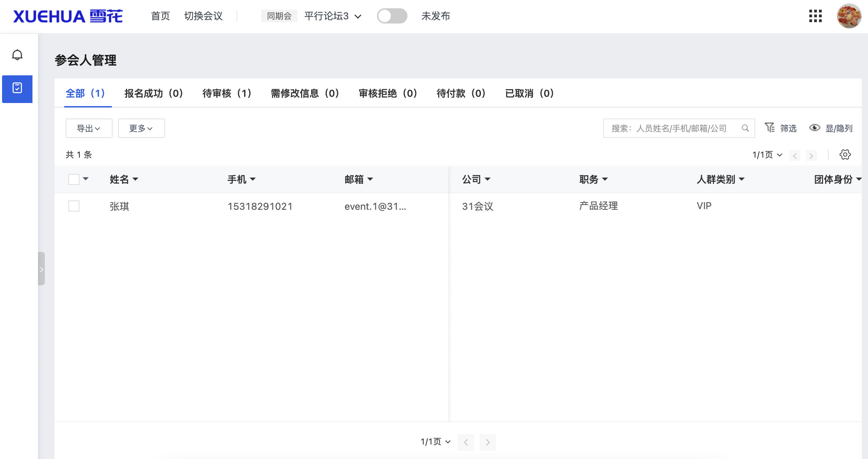Image resolution: width=868 pixels, height=459 pixels.
Task: Check the select-all header checkbox
Action: tap(74, 179)
